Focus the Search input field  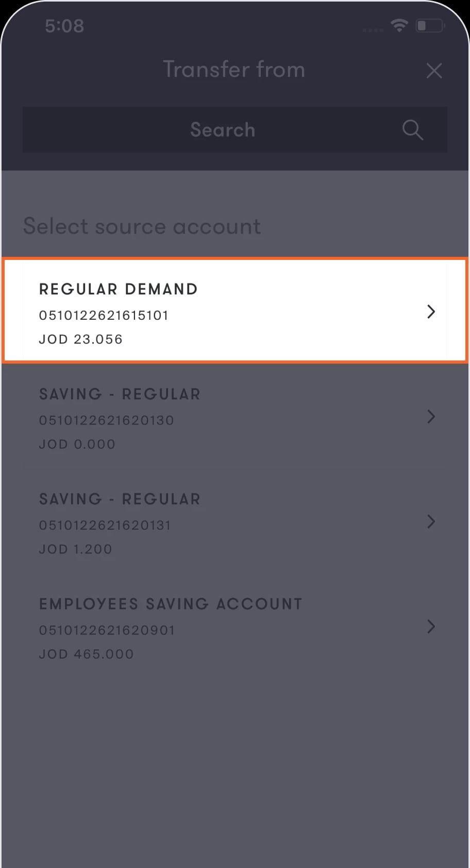pyautogui.click(x=234, y=129)
